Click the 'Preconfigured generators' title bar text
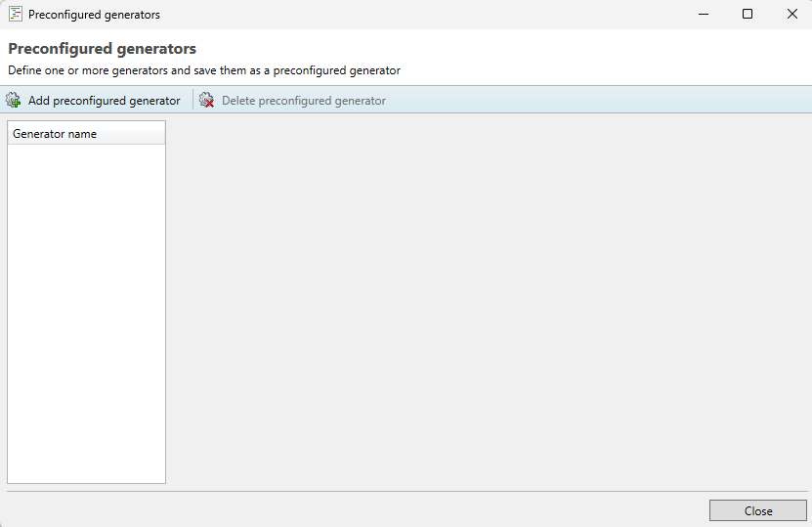 point(94,15)
